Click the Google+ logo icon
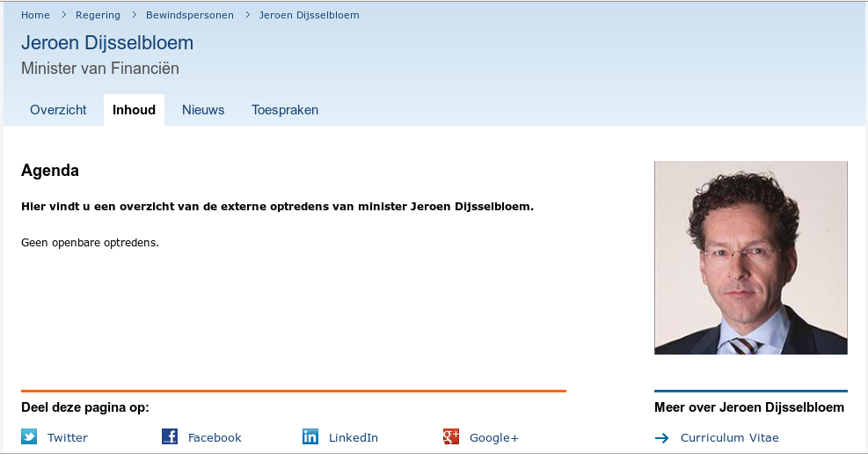This screenshot has height=454, width=868. (x=451, y=436)
